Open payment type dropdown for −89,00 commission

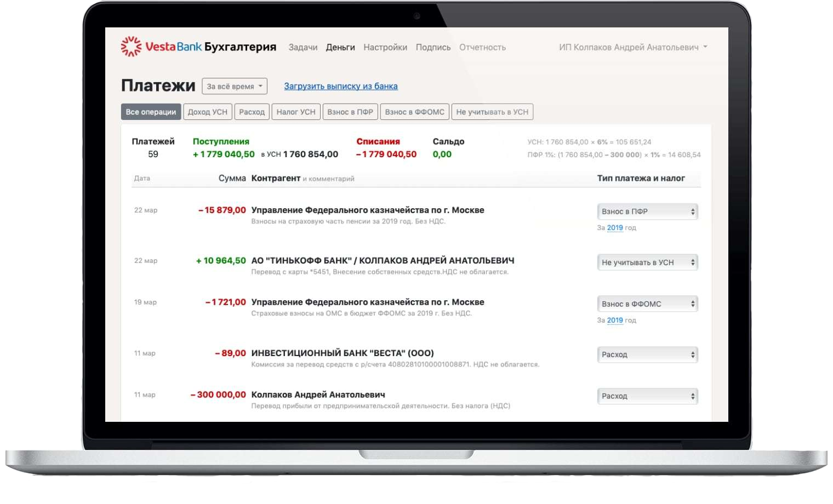(647, 354)
